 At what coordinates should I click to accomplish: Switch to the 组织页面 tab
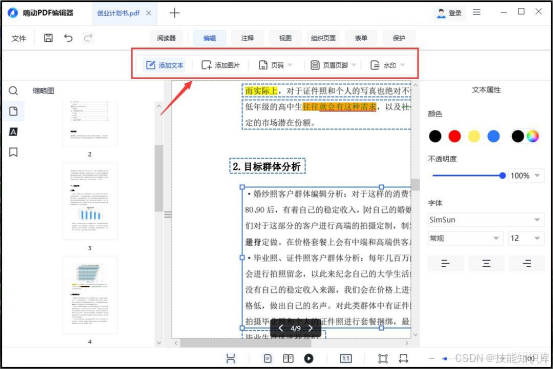(323, 38)
